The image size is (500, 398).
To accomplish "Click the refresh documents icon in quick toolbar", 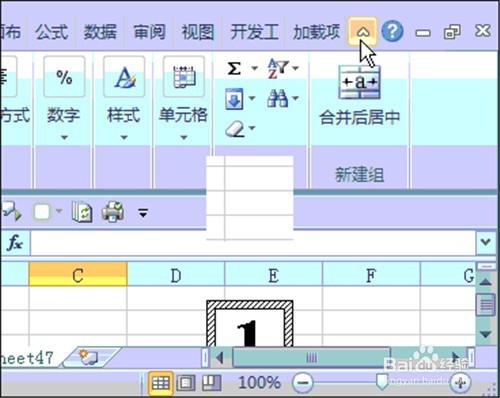I will click(82, 212).
